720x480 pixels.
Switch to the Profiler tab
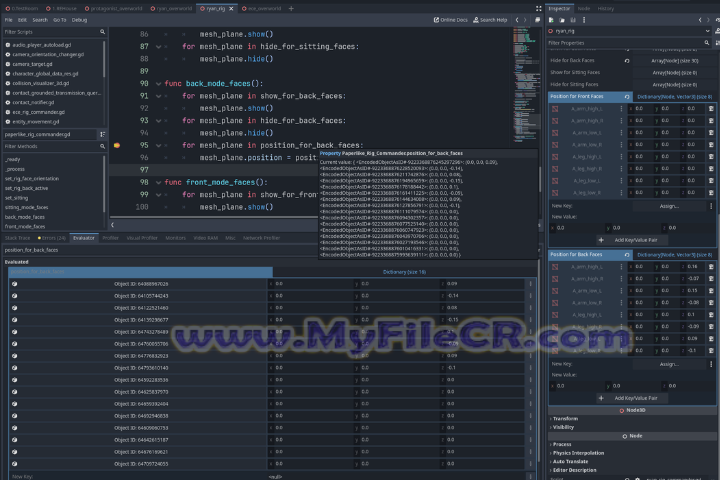coord(111,238)
